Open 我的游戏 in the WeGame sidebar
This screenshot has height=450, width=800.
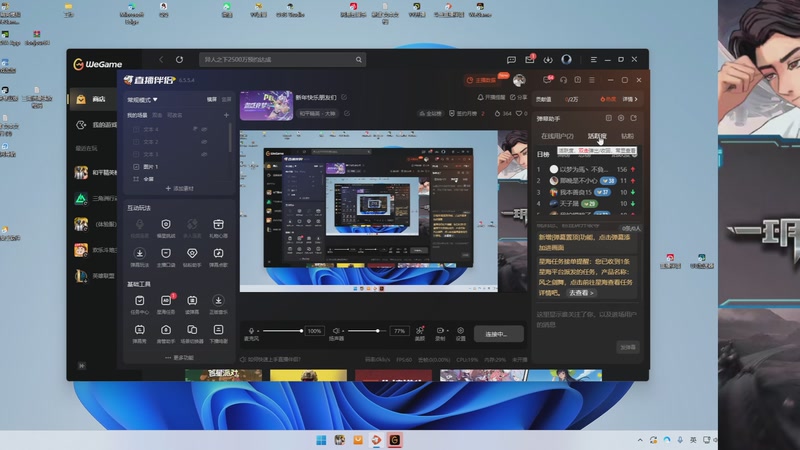(95, 124)
